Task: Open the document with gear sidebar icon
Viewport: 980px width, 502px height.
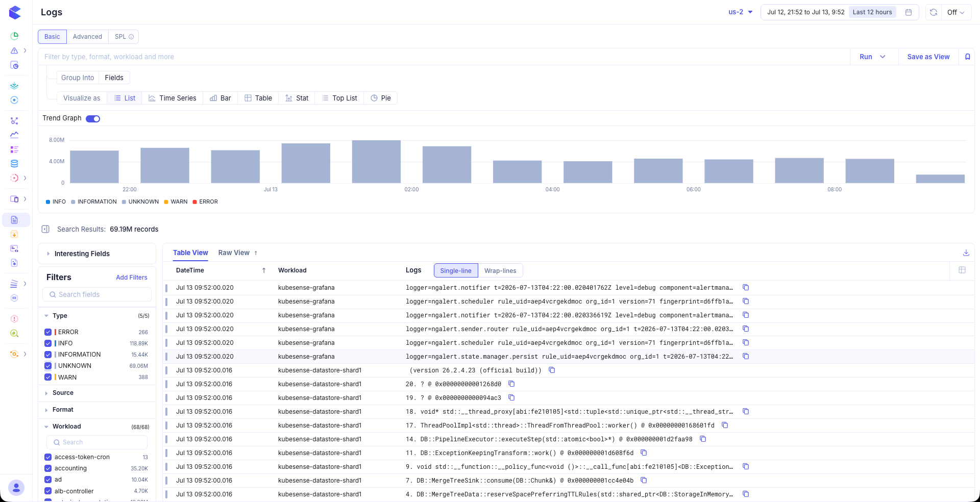Action: [x=14, y=263]
